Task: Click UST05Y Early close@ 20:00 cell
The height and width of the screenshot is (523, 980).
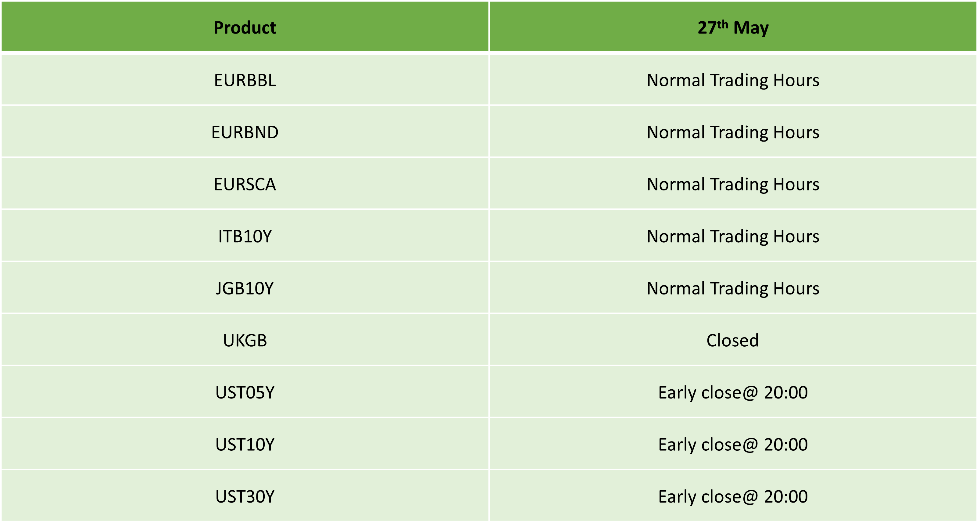Action: pos(733,392)
